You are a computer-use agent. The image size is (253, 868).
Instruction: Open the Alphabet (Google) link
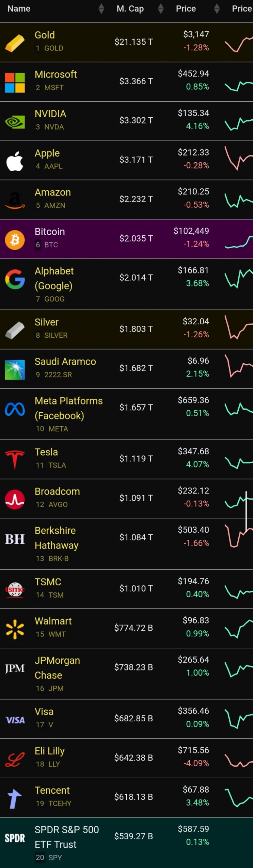coord(54,278)
